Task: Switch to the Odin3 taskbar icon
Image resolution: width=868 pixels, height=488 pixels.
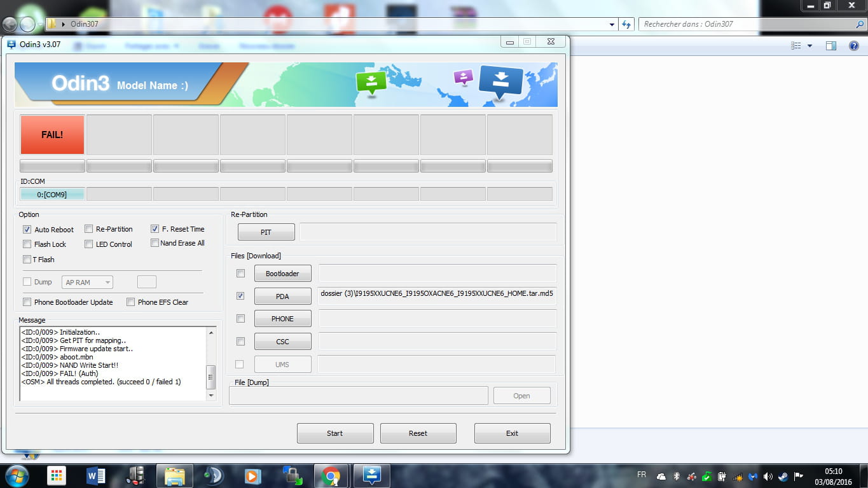Action: coord(371,476)
